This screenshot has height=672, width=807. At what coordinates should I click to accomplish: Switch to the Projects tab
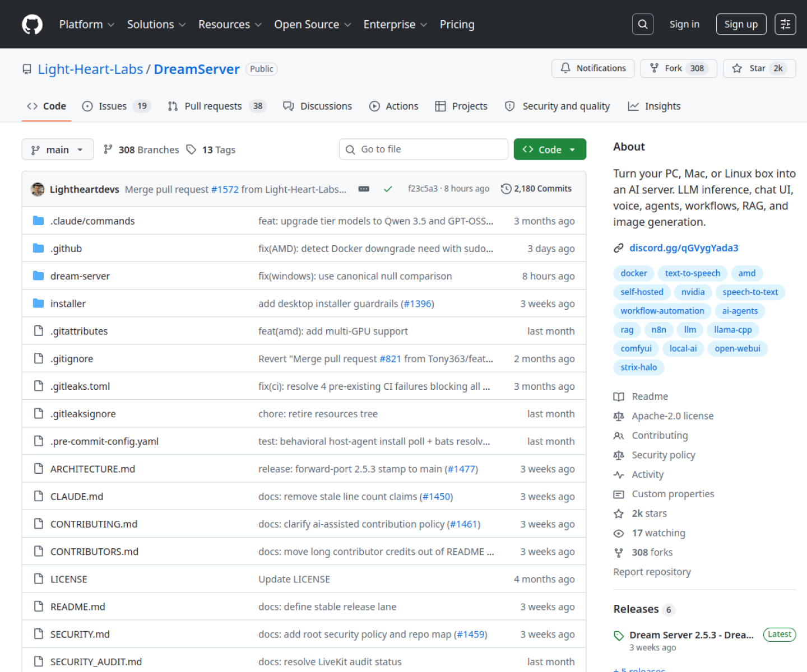(461, 106)
